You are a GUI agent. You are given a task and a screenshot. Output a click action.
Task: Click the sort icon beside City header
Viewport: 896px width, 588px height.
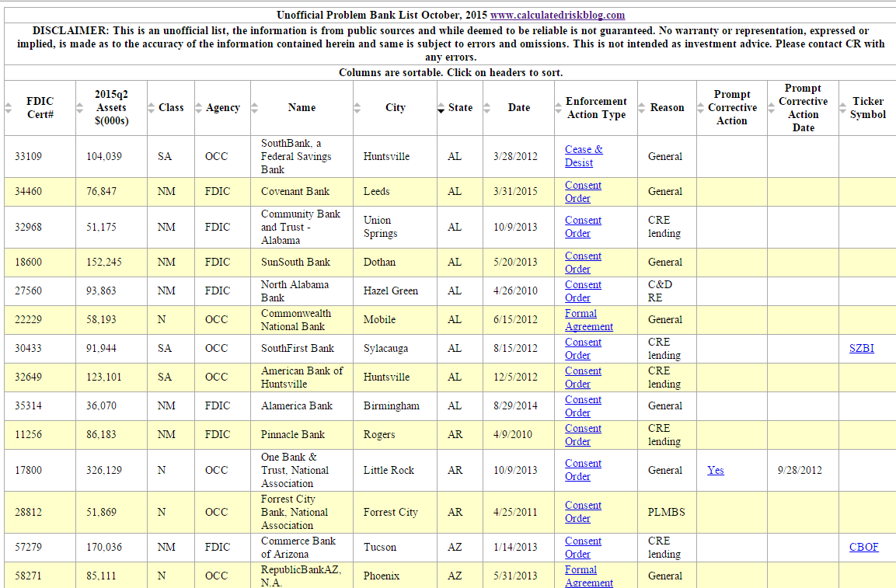tap(357, 108)
